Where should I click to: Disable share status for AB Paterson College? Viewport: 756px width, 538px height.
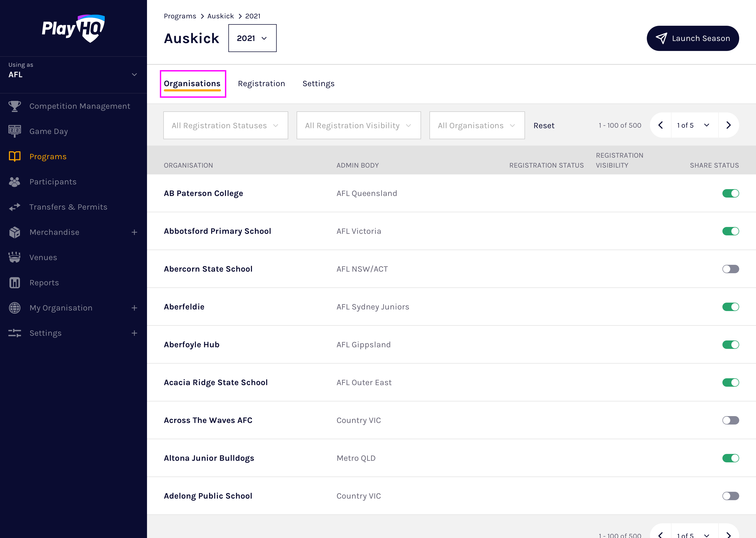click(730, 193)
